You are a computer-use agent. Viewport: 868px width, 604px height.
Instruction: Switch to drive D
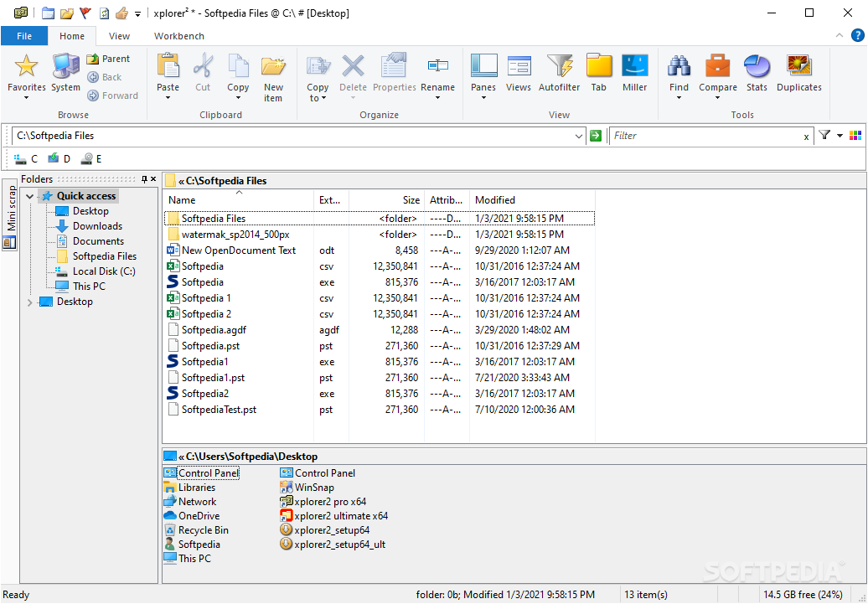tap(59, 159)
